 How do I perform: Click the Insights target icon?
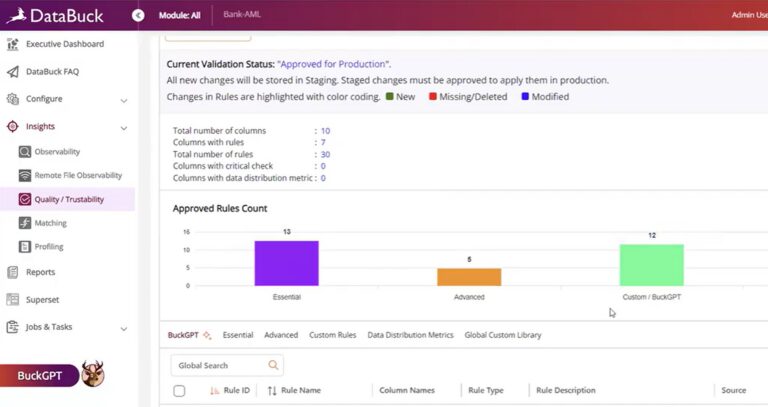[13, 126]
